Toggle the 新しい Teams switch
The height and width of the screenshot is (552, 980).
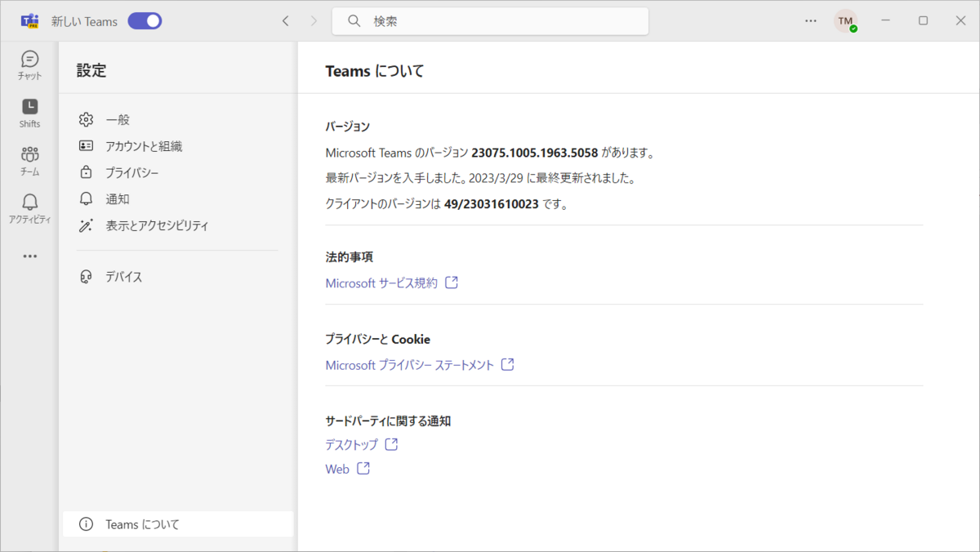pyautogui.click(x=145, y=21)
